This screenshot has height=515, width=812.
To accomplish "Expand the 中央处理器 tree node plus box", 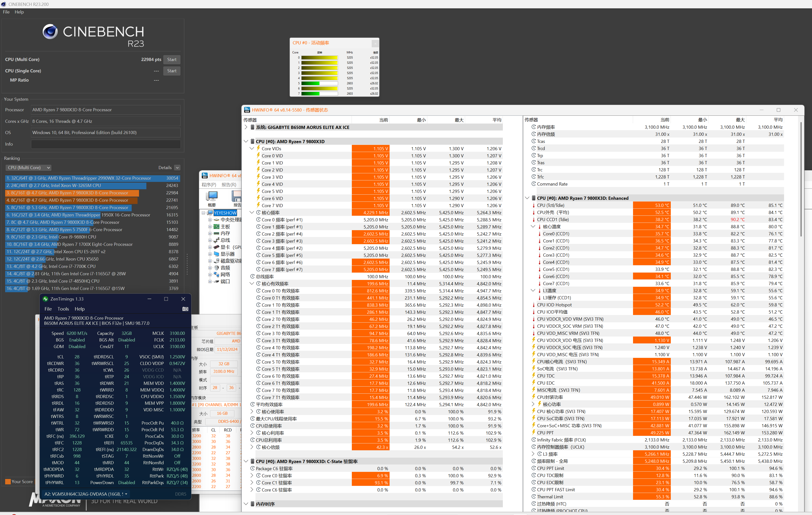I will pos(210,220).
